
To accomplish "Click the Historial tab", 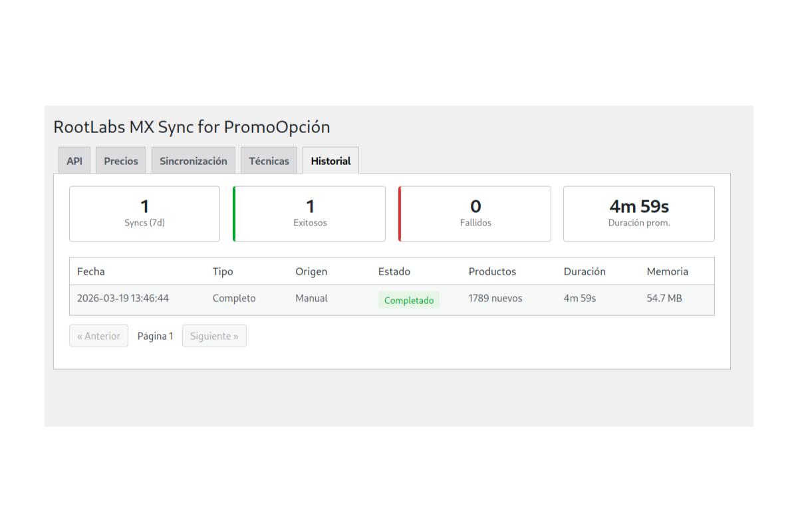I will click(x=331, y=161).
